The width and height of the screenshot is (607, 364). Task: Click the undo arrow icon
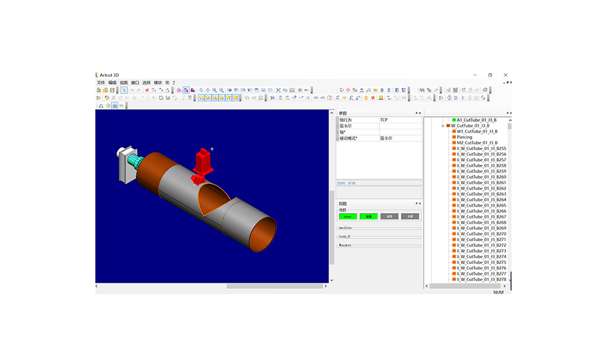132,90
